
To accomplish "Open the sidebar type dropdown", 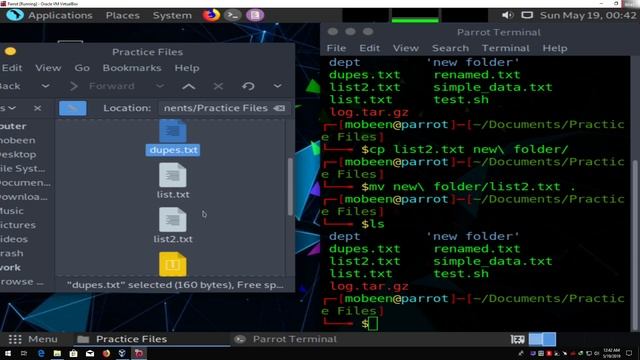I will (x=8, y=108).
